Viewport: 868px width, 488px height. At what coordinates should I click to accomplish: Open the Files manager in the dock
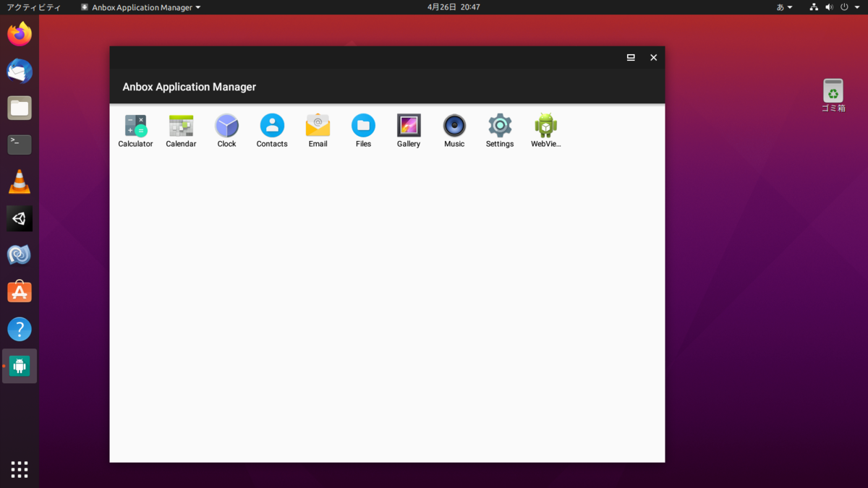click(x=20, y=108)
